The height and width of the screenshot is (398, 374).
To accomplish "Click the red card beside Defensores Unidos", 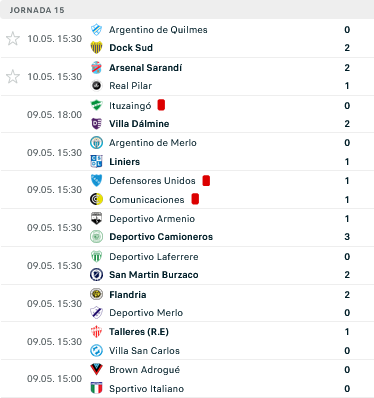I will 206,180.
